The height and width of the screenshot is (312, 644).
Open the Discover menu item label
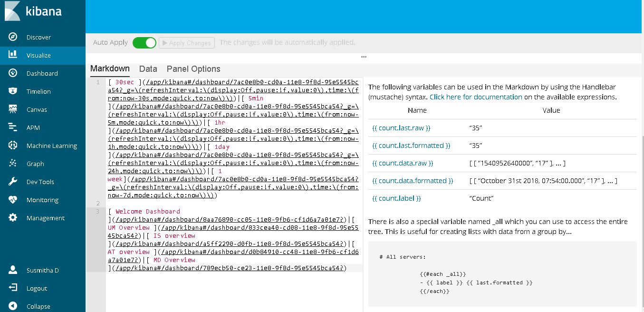tap(38, 37)
